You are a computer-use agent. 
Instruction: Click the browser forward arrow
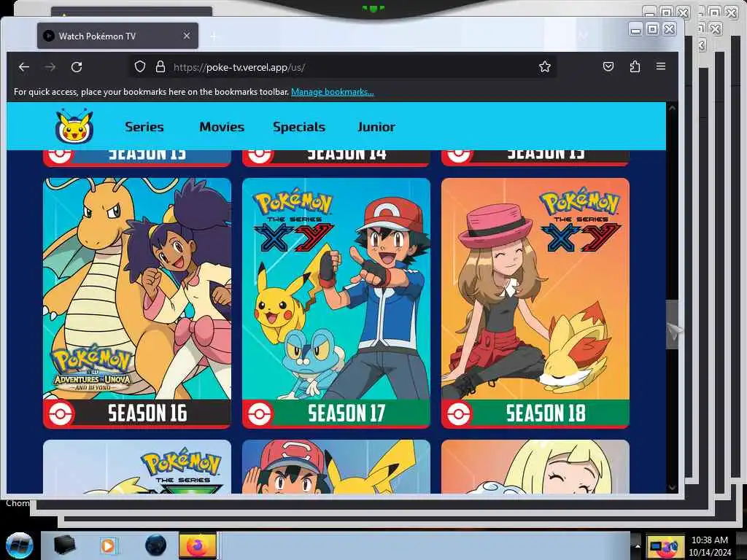50,67
